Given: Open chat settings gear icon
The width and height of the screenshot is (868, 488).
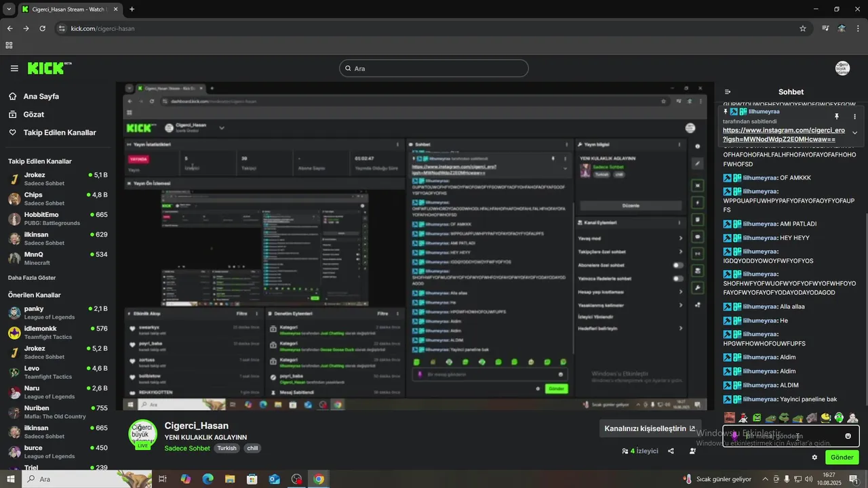Looking at the screenshot, I should (814, 457).
